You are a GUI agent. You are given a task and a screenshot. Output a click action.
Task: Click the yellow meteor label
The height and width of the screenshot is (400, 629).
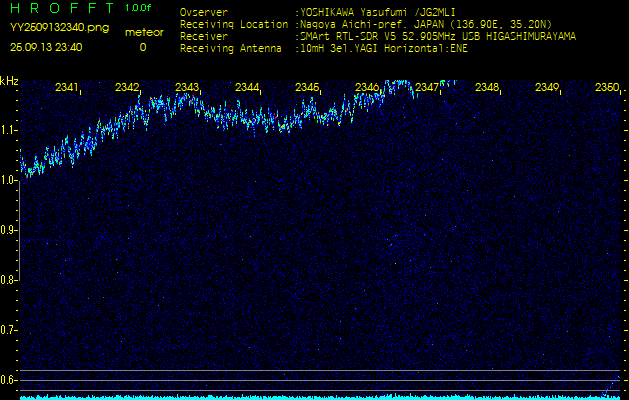[142, 32]
